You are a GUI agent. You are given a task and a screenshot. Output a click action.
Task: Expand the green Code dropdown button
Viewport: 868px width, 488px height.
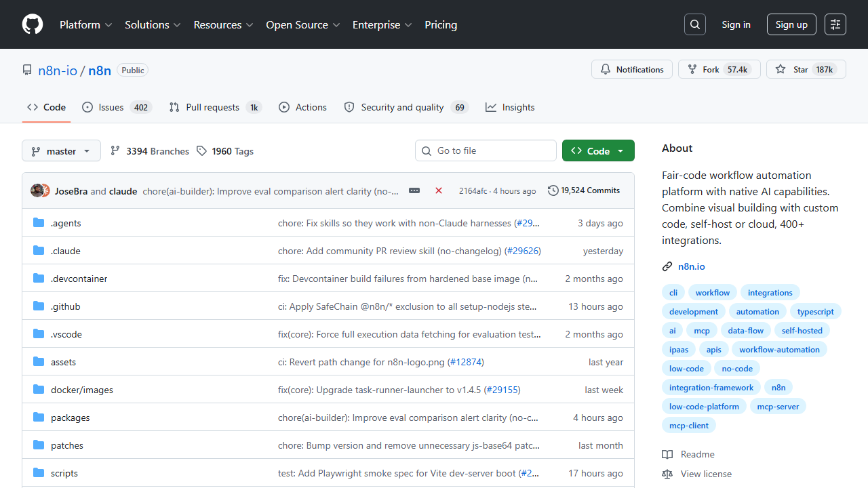pyautogui.click(x=598, y=150)
